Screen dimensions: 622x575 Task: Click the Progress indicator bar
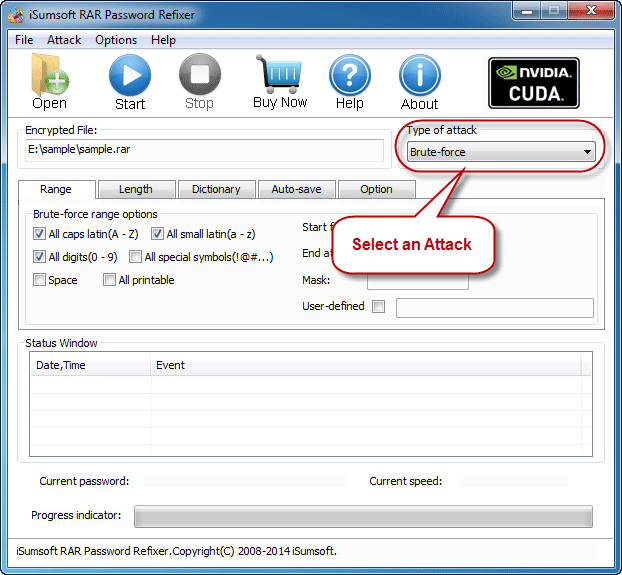point(363,516)
